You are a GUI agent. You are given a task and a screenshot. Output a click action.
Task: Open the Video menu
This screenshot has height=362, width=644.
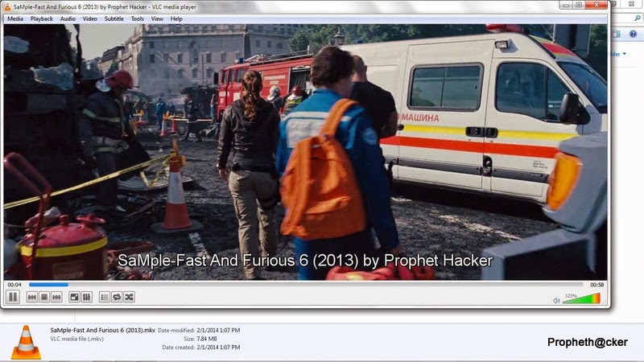89,19
